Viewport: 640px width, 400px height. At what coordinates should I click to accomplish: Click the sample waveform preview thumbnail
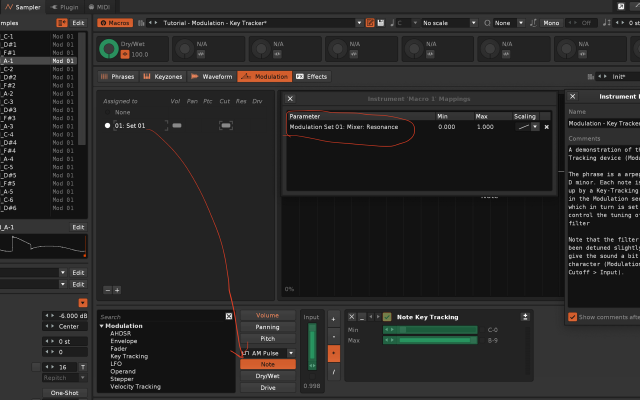click(43, 246)
